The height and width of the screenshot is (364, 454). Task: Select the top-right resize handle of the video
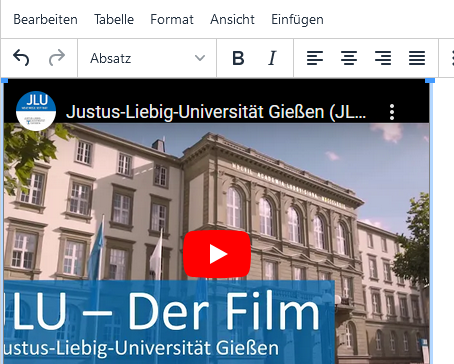430,81
